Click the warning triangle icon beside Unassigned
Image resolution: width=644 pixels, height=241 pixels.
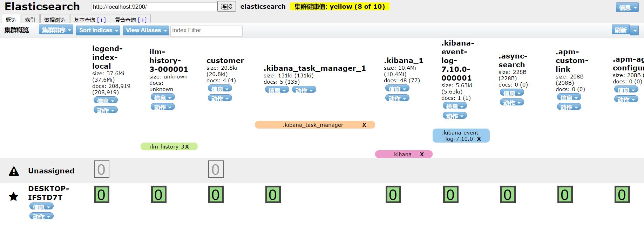click(14, 171)
